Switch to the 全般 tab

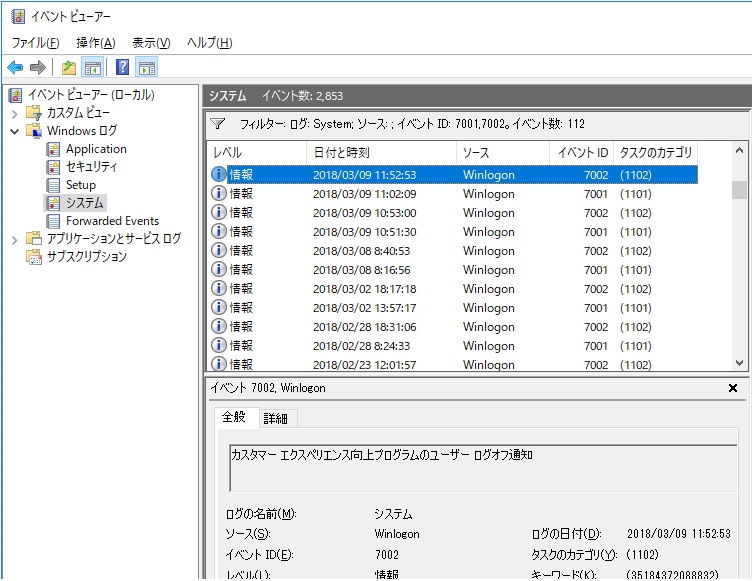click(234, 416)
